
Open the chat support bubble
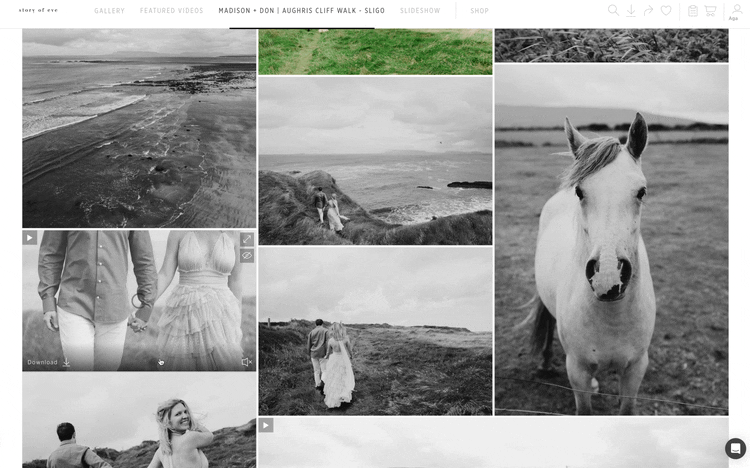click(735, 448)
